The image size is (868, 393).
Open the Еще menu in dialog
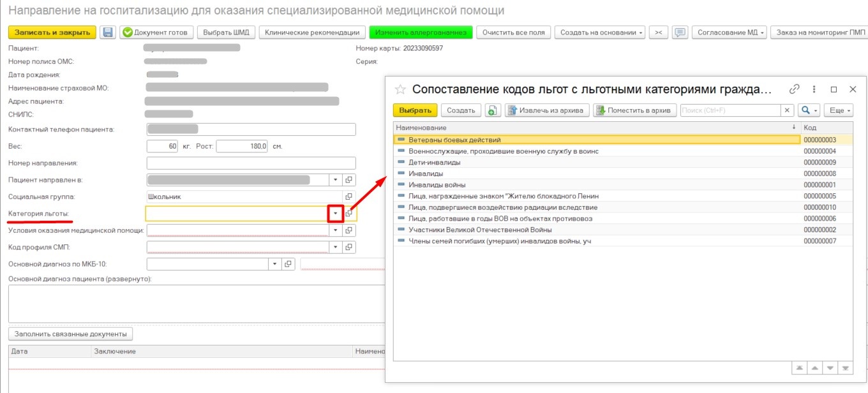click(839, 110)
